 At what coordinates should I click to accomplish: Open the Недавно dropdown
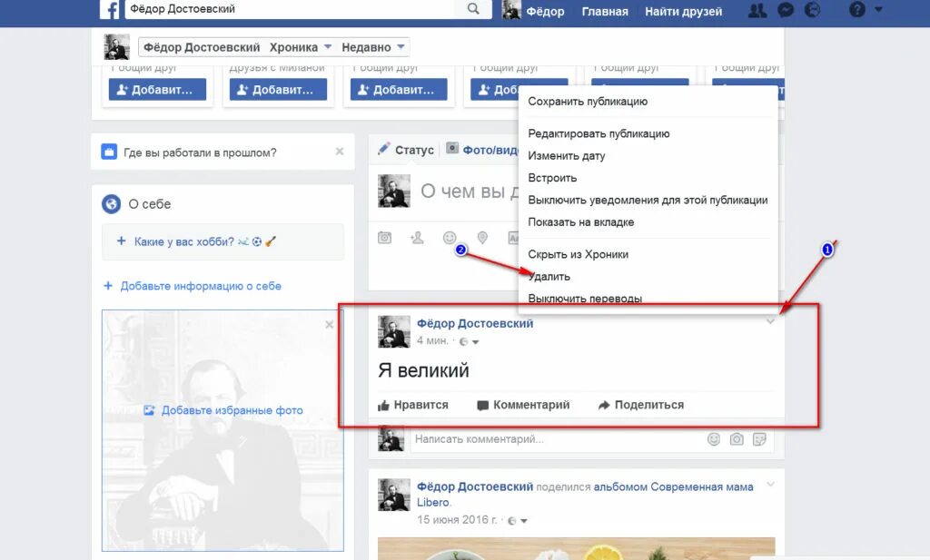tap(373, 47)
